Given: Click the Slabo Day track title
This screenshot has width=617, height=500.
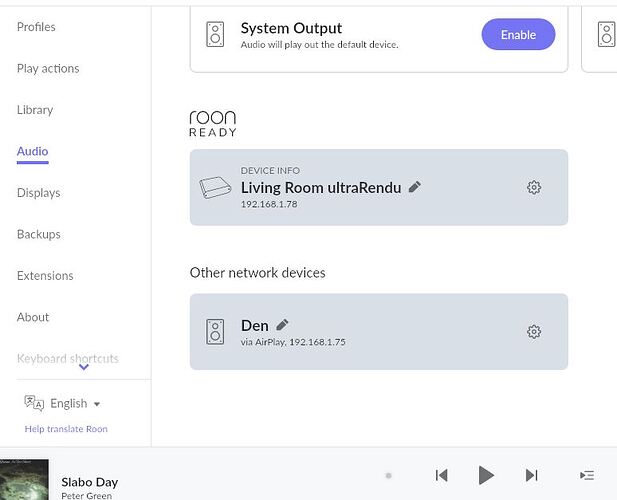Looking at the screenshot, I should click(90, 482).
